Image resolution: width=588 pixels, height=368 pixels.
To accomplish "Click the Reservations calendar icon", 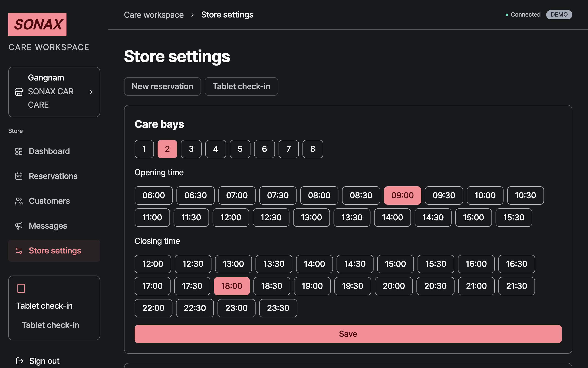I will pos(19,176).
